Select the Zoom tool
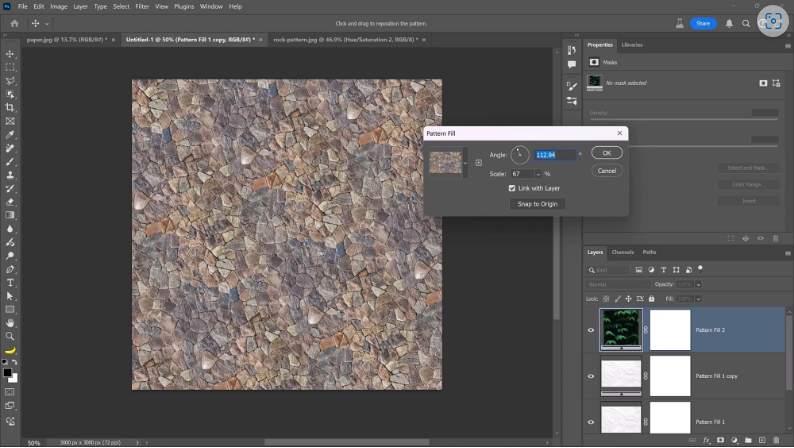 [10, 336]
